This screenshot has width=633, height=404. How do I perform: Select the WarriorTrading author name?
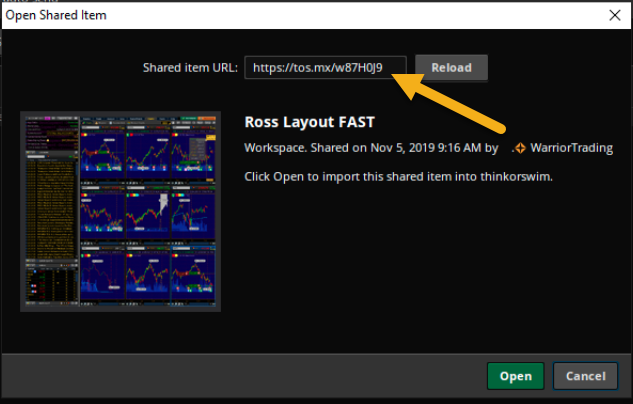[571, 148]
